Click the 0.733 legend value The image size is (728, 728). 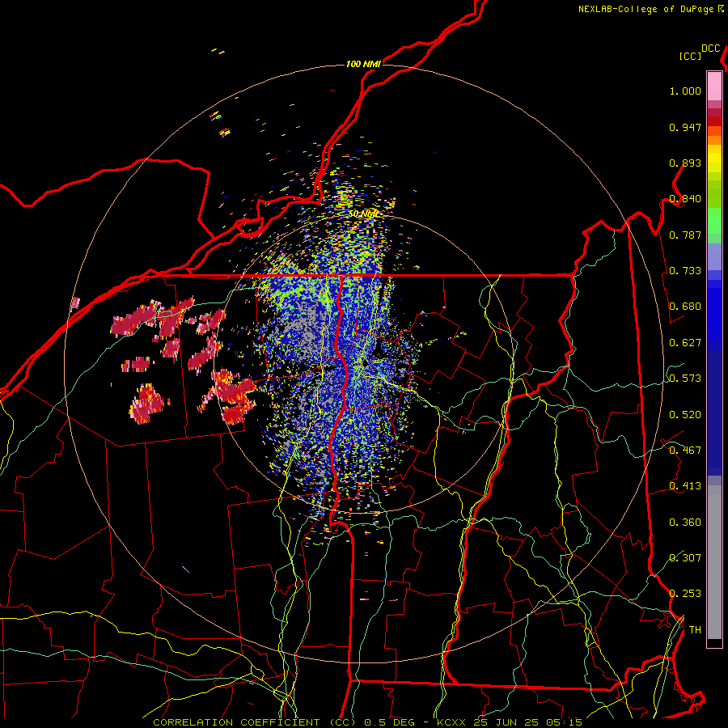685,271
